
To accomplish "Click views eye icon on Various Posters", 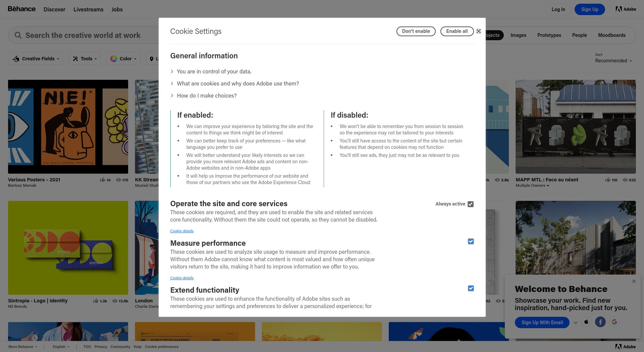I will (118, 180).
